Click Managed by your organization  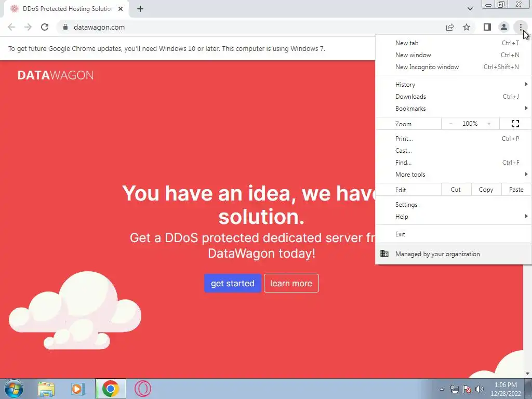pyautogui.click(x=453, y=254)
